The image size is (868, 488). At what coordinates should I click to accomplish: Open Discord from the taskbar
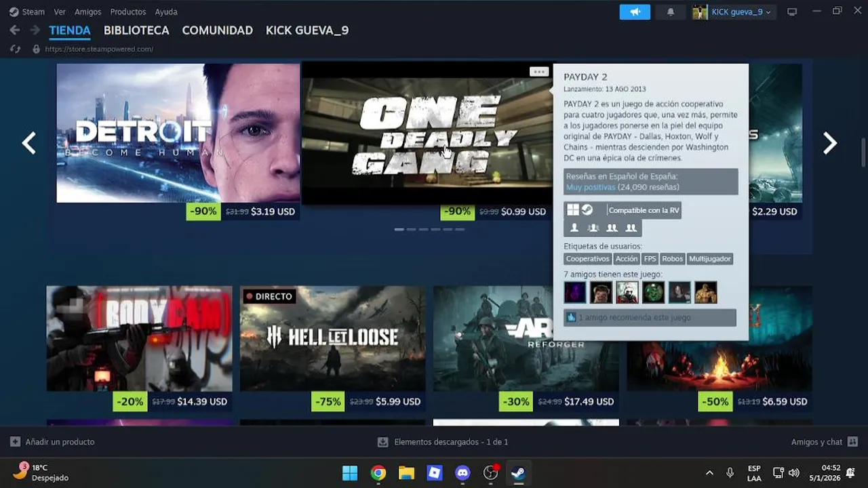463,472
